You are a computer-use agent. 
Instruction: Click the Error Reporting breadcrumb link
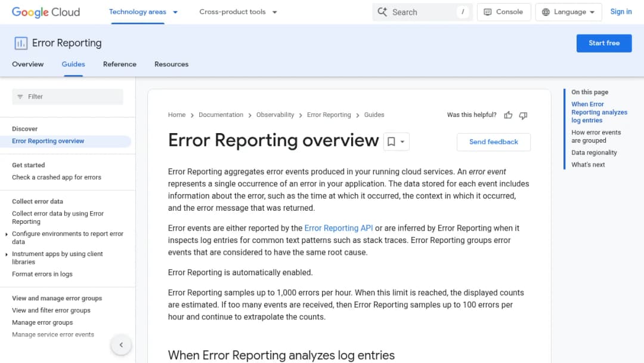point(329,115)
